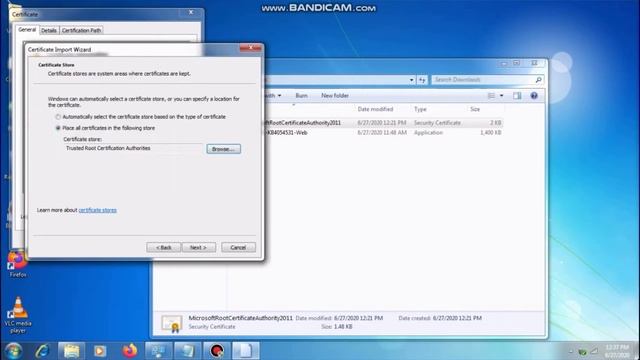Click the Next button in wizard

pyautogui.click(x=198, y=247)
